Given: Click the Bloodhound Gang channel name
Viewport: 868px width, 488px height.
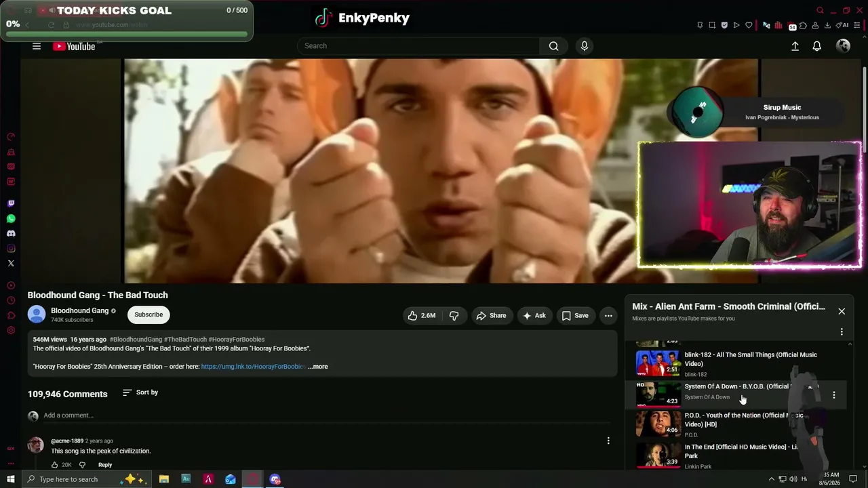Looking at the screenshot, I should tap(80, 310).
